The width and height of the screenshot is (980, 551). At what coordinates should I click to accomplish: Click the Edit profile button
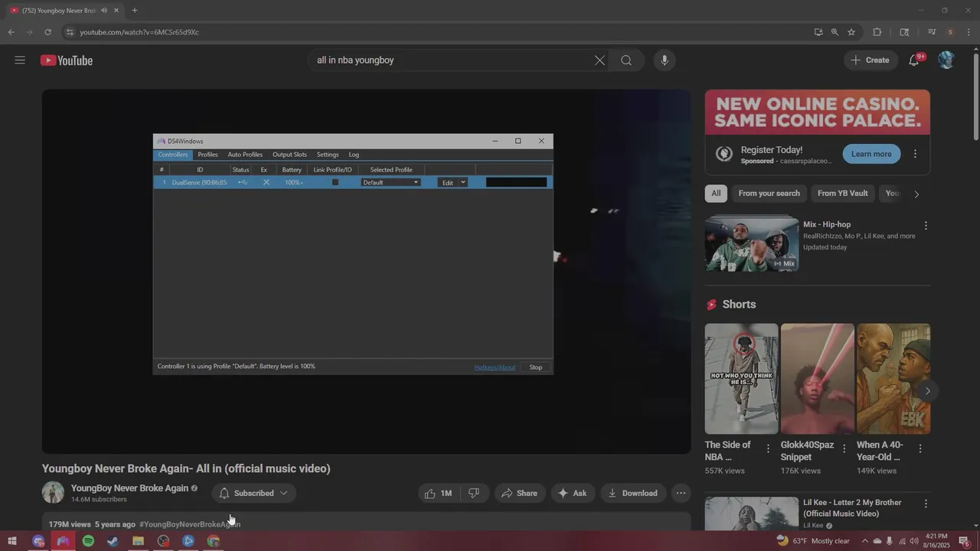[x=448, y=182]
